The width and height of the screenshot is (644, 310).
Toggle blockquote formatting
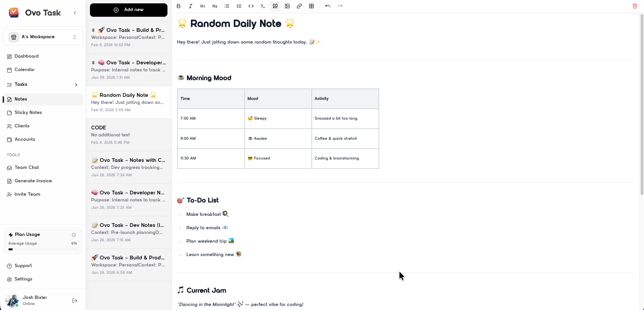pos(275,6)
